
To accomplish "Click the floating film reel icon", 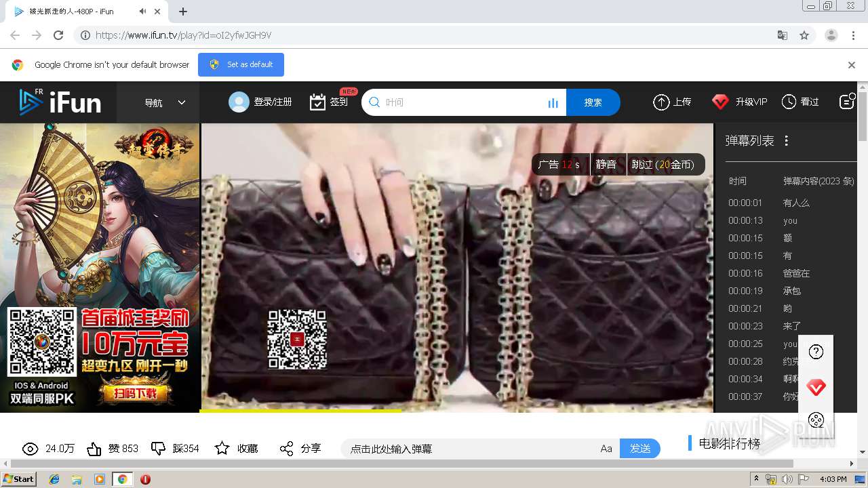I will pos(816,420).
